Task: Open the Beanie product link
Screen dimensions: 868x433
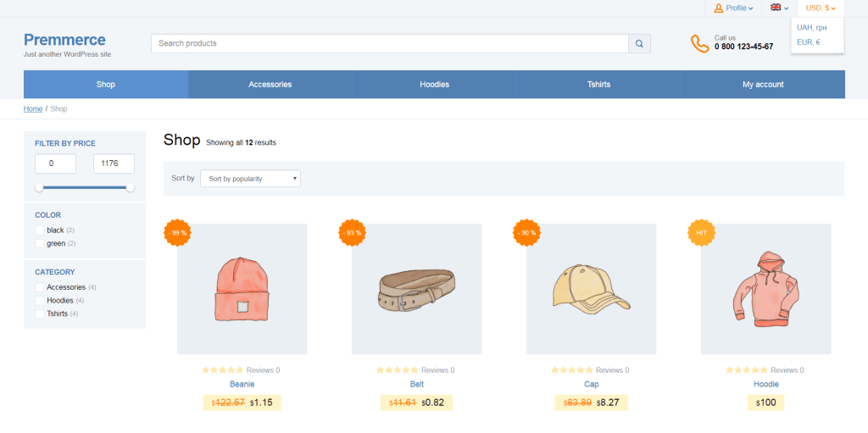Action: [242, 384]
